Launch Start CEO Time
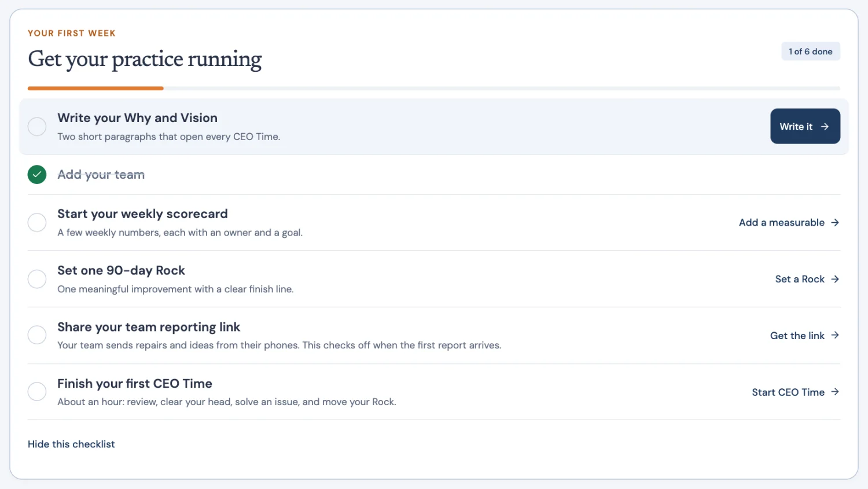Screen dimensions: 868x489 point(796,392)
